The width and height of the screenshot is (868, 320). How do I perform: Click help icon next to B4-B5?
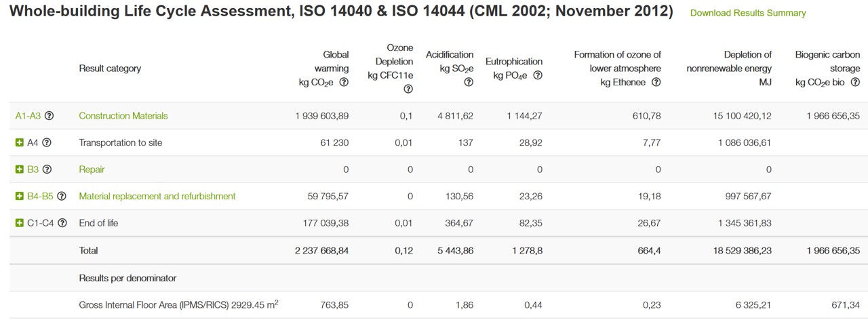62,196
